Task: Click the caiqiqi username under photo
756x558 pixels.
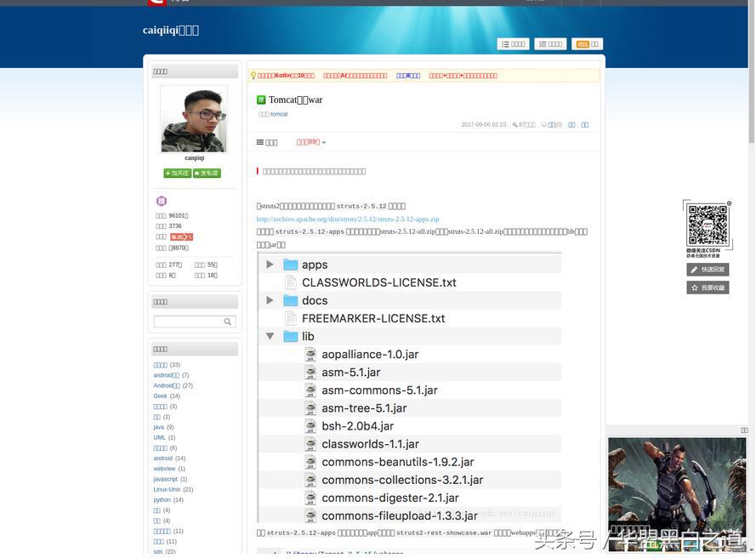Action: pos(194,158)
